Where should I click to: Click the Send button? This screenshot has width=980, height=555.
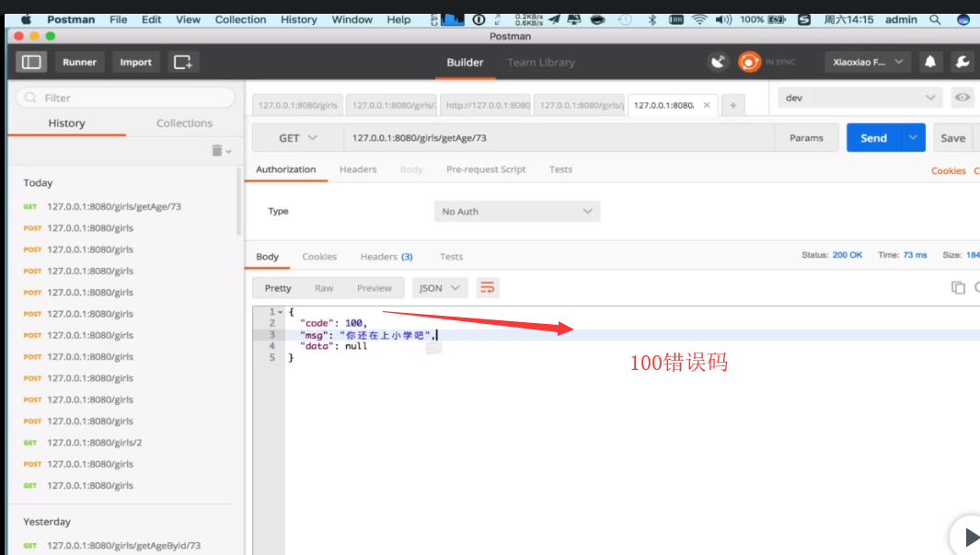coord(874,137)
